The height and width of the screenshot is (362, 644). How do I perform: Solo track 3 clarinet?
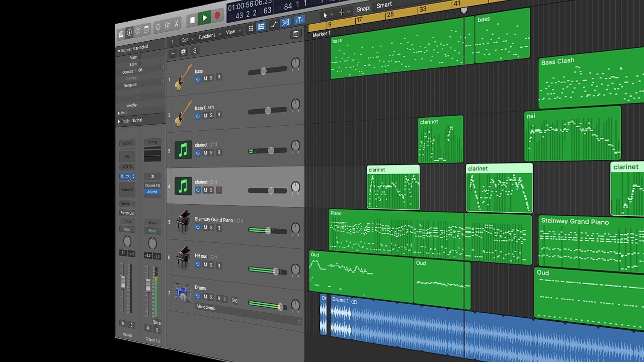[211, 152]
